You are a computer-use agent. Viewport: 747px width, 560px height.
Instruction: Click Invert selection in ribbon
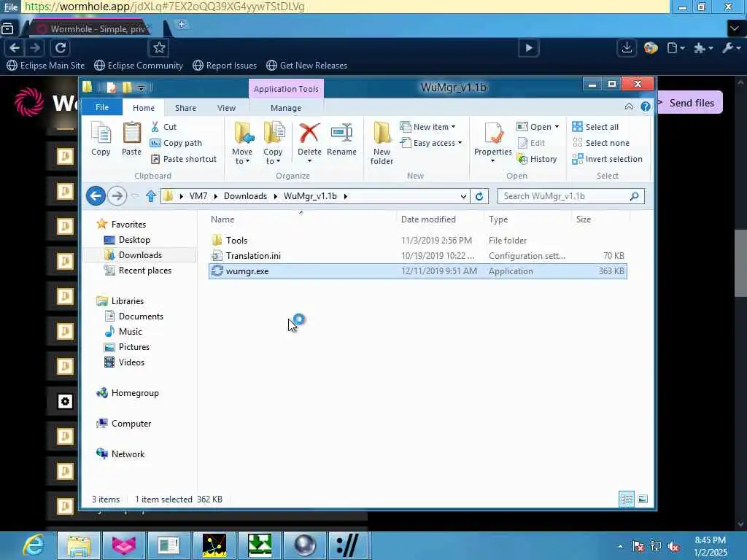click(x=608, y=159)
